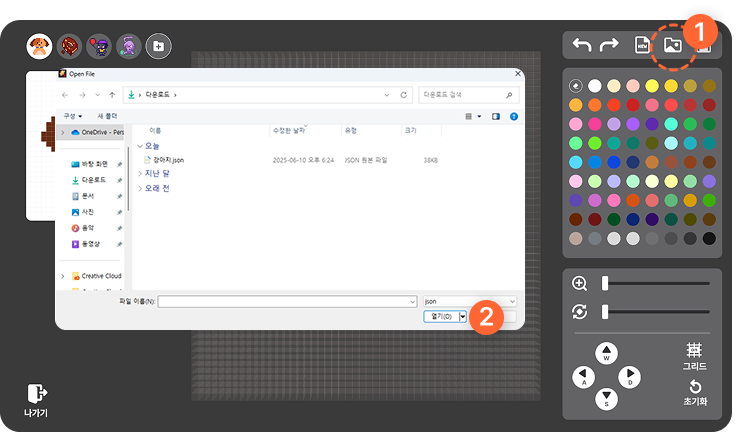Screen dimensions: 737x433
Task: Collapse the 오늘 group
Action: [x=140, y=146]
